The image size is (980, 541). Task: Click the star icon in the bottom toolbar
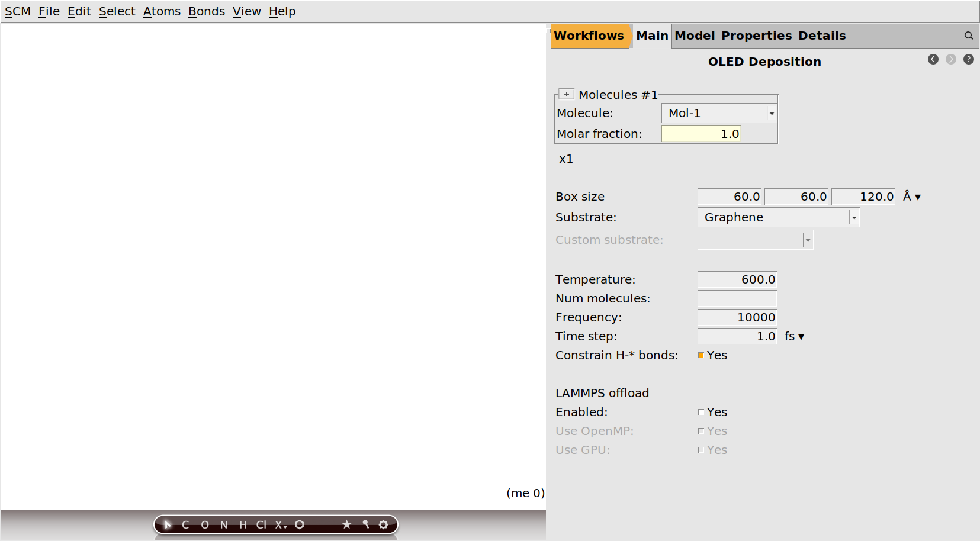346,524
